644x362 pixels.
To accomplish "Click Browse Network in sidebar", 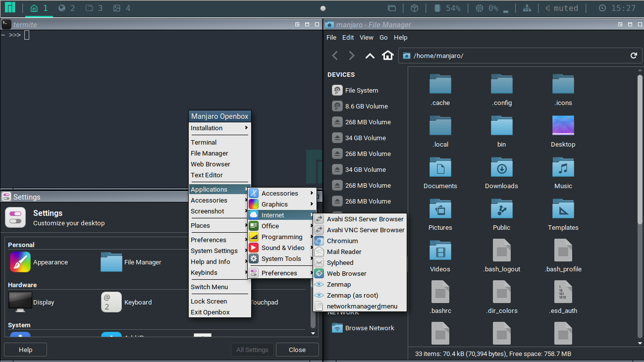I will (x=363, y=328).
